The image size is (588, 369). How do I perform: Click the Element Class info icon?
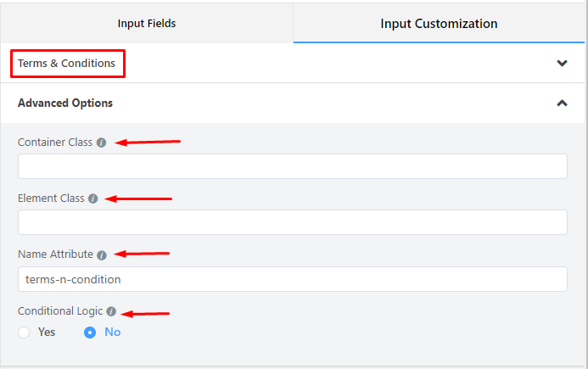(x=93, y=198)
